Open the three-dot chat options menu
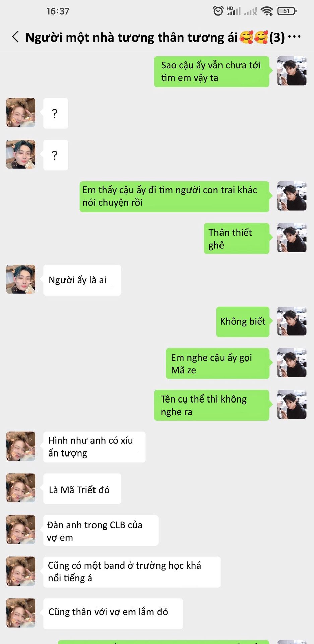314x644 pixels. [294, 36]
